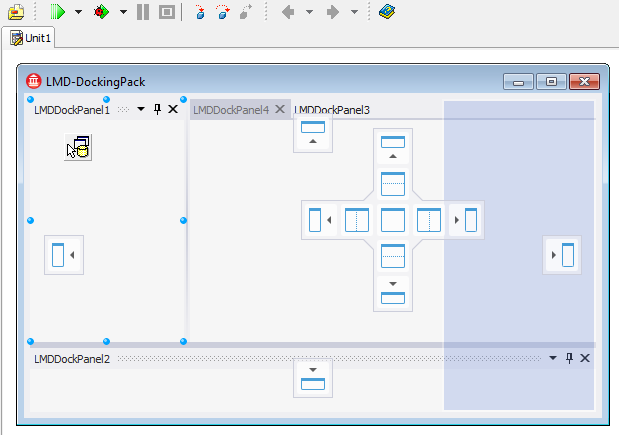
Task: Navigate forward with the right arrow
Action: click(x=333, y=12)
